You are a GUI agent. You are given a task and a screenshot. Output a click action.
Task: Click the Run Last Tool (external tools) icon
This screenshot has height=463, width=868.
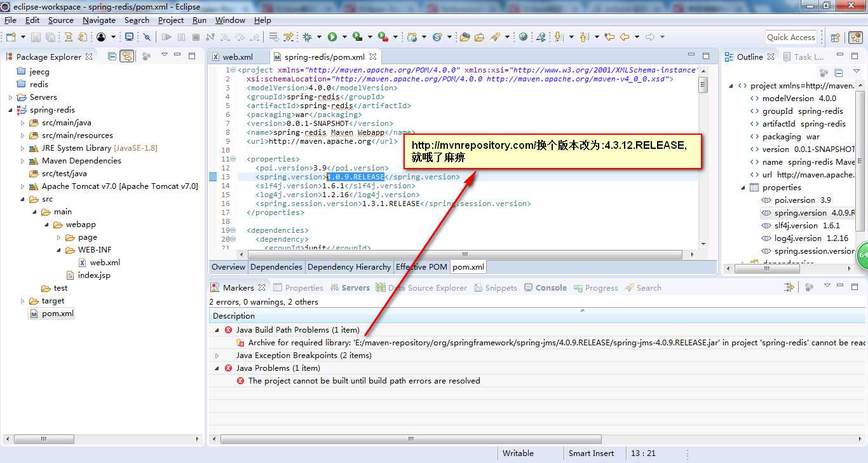pyautogui.click(x=383, y=37)
